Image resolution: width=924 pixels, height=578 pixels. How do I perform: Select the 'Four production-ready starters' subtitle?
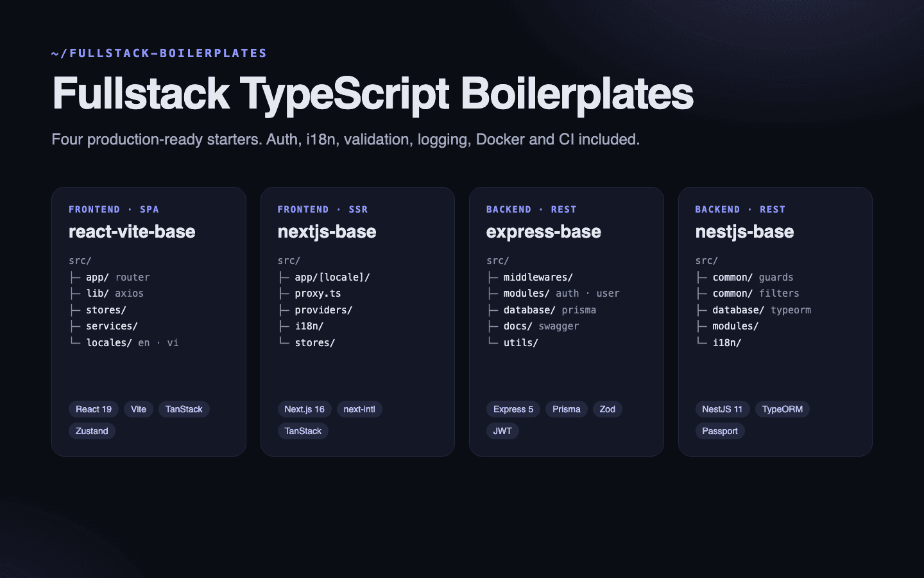pos(346,139)
